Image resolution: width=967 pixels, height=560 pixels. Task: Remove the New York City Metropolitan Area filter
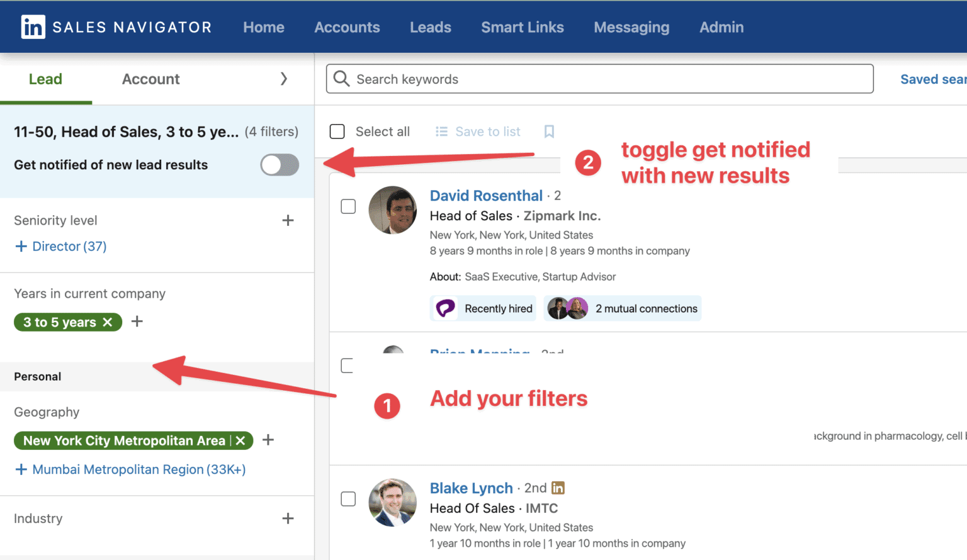[x=240, y=440]
